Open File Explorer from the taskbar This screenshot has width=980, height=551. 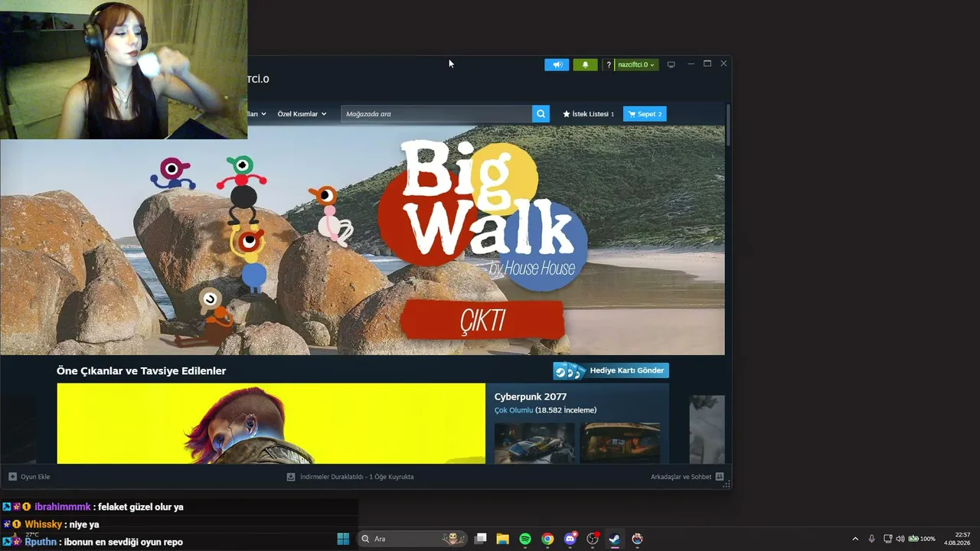tap(502, 539)
